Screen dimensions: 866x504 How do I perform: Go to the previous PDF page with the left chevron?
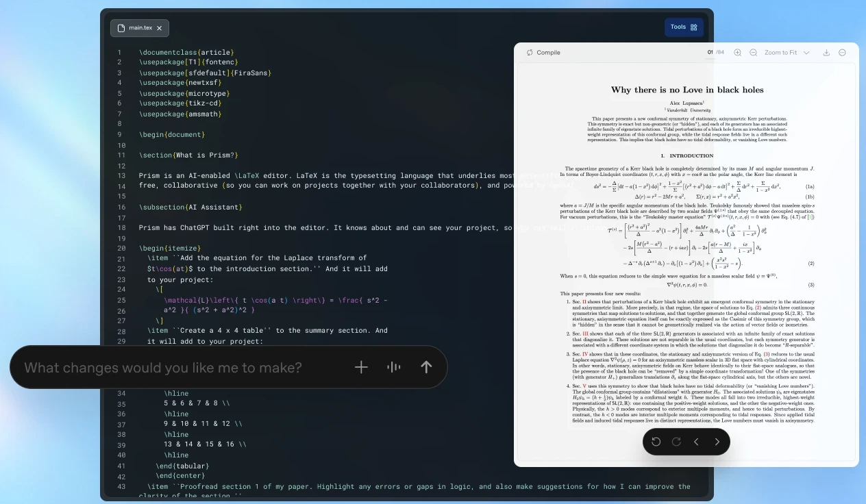point(696,442)
